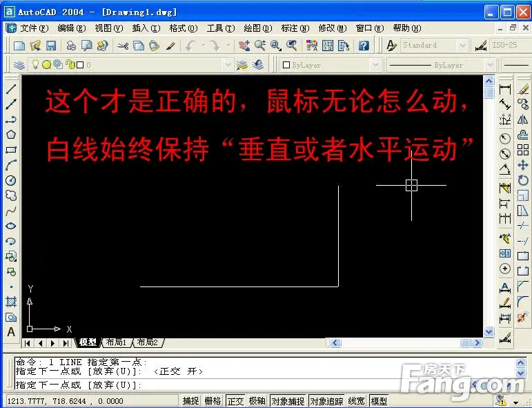Viewport: 532px width, 408px height.
Task: Open the Layer Properties Manager icon
Action: click(x=19, y=65)
